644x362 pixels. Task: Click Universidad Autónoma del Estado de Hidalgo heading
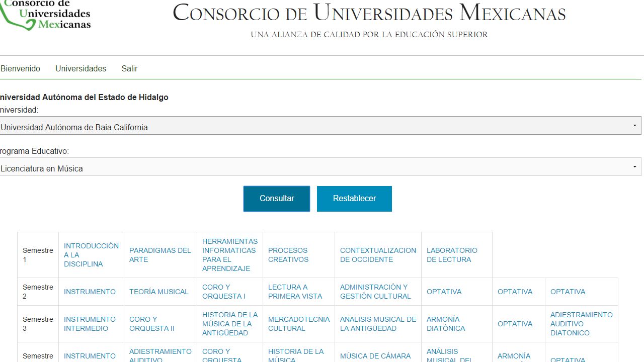tap(84, 98)
